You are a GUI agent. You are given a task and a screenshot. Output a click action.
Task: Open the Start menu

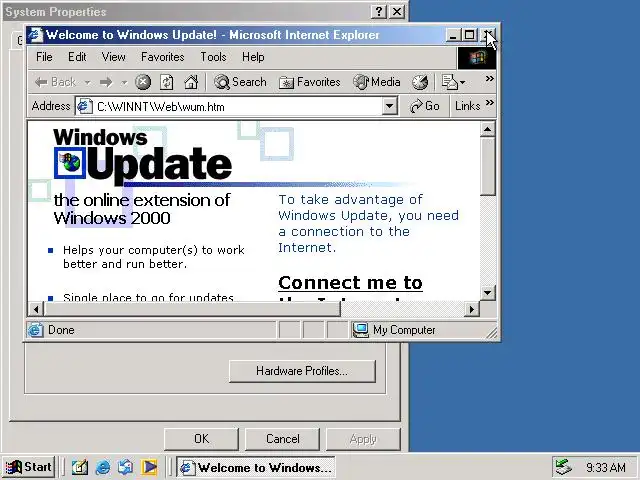(x=28, y=467)
